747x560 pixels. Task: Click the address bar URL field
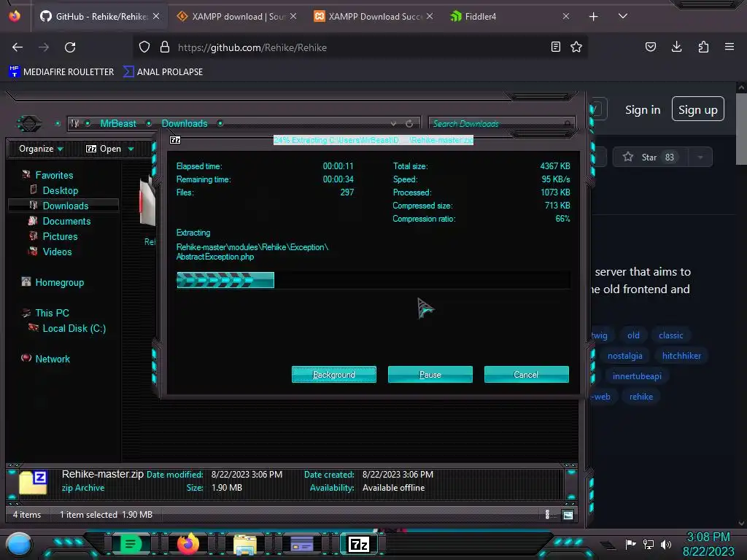[362, 47]
